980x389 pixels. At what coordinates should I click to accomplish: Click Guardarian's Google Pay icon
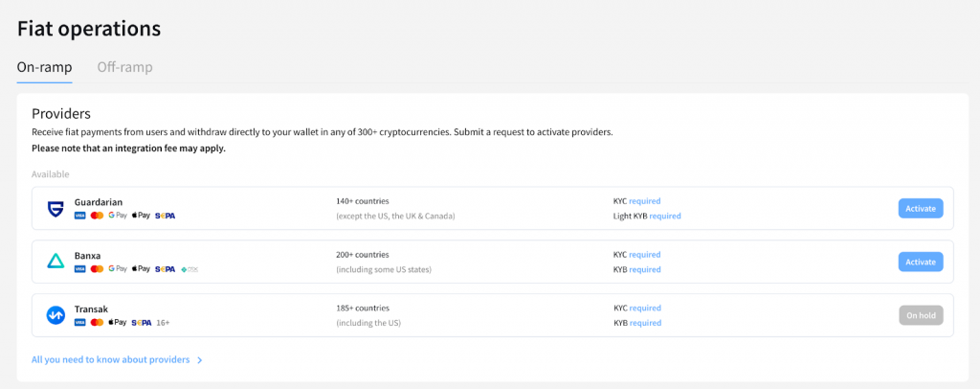coord(118,216)
